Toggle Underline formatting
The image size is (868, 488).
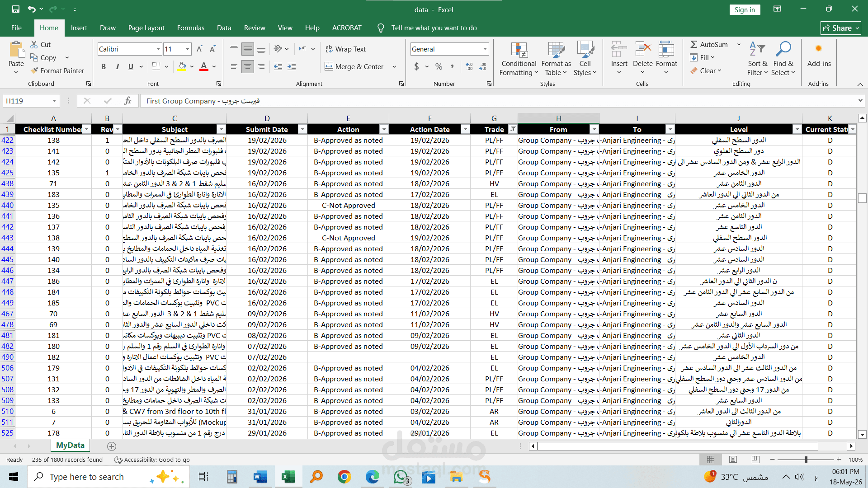click(x=131, y=66)
